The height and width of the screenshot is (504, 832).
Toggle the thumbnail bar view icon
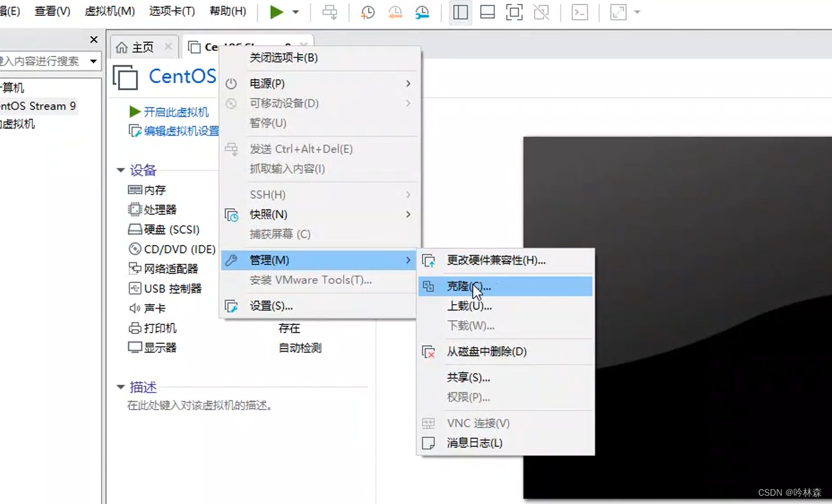[x=487, y=12]
